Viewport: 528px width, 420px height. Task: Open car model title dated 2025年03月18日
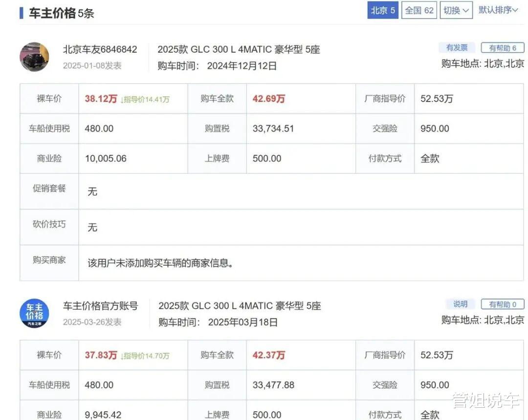tap(240, 306)
